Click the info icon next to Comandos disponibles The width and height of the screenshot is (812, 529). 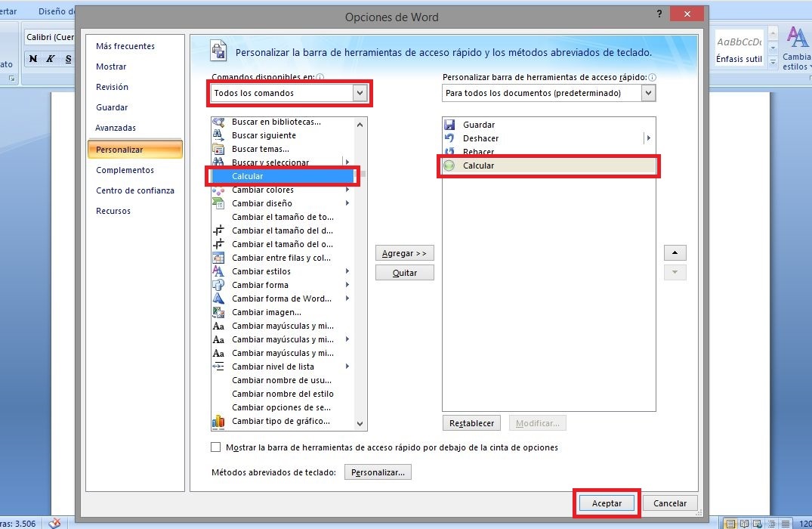click(x=320, y=77)
